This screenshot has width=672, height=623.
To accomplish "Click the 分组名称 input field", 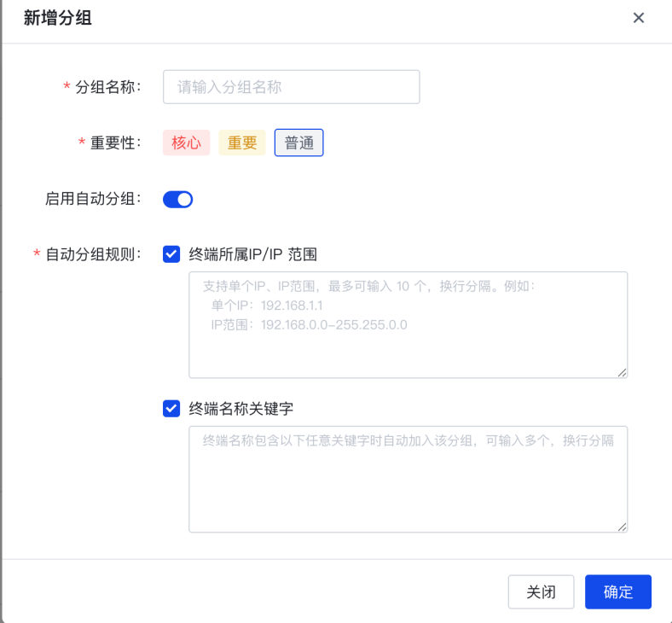I will click(x=291, y=87).
